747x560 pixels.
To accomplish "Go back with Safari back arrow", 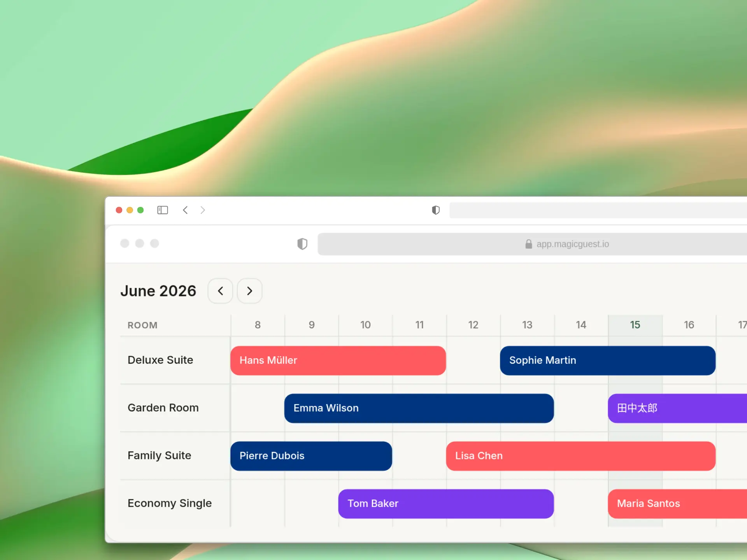I will (185, 210).
